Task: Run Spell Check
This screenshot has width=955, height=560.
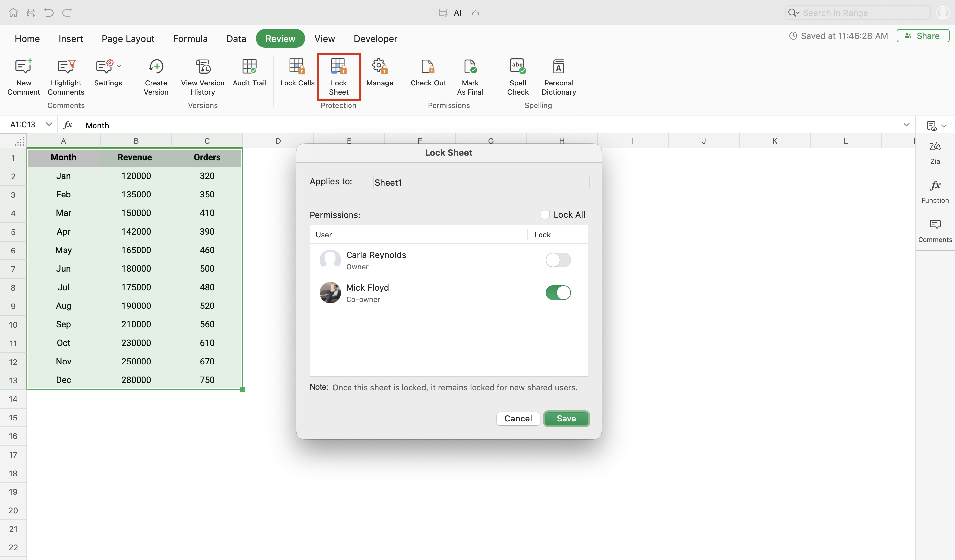Action: (517, 67)
